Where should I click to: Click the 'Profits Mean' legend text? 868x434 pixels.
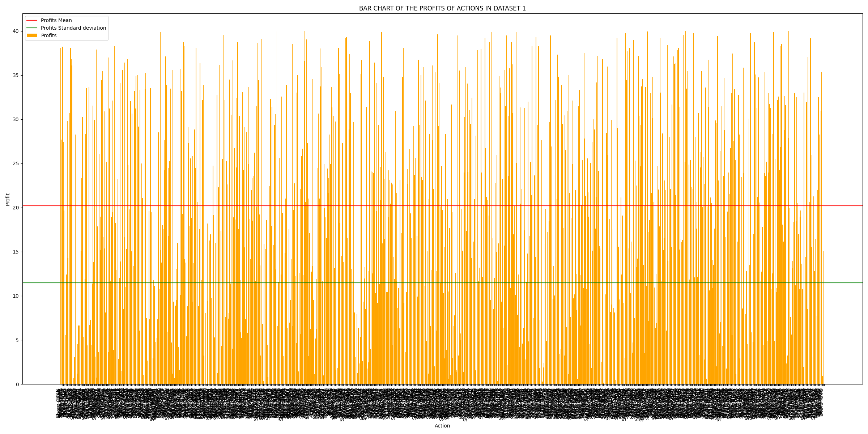pyautogui.click(x=56, y=21)
